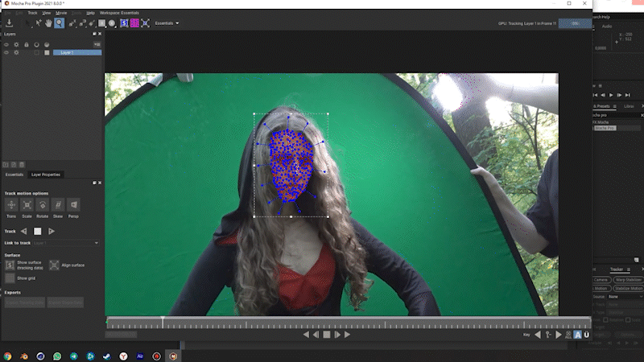This screenshot has height=362, width=644.
Task: Track backwards in Essentials panel
Action: 24,232
